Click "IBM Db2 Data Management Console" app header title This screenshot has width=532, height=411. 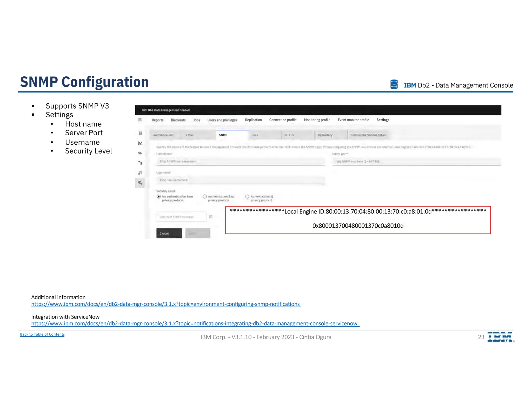click(166, 110)
